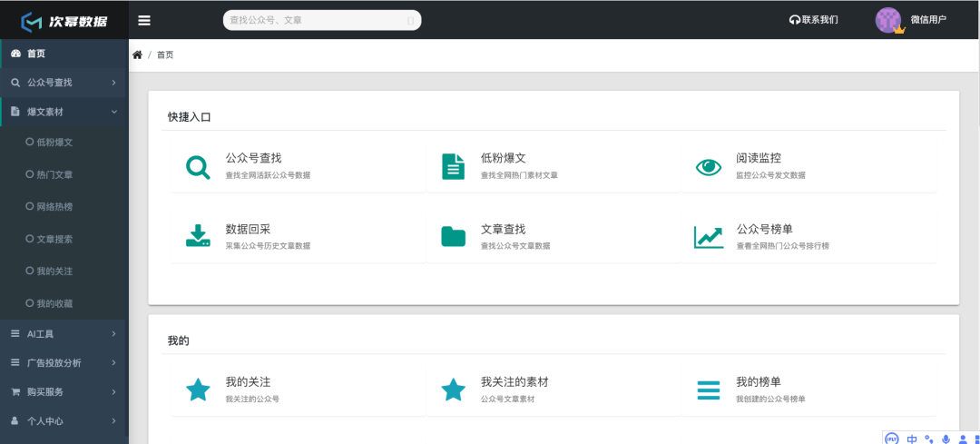
Task: Click the home icon in breadcrumb
Action: 138,55
